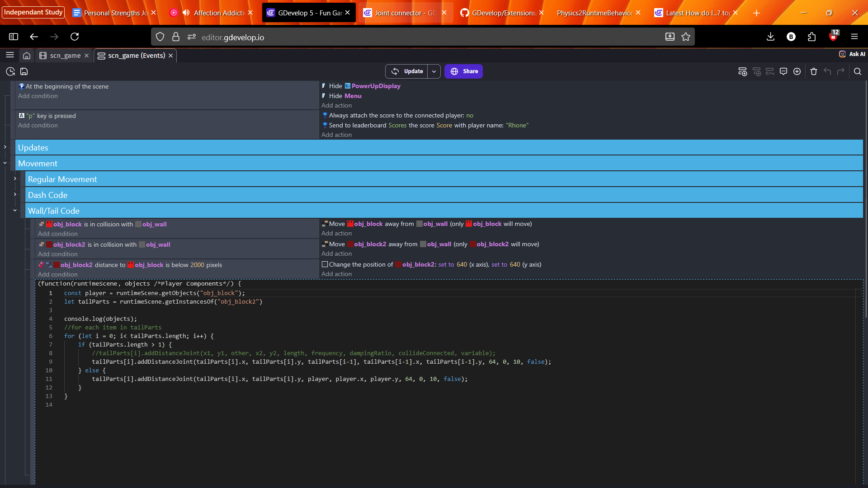Open the home page tab icon
868x488 pixels.
click(27, 56)
